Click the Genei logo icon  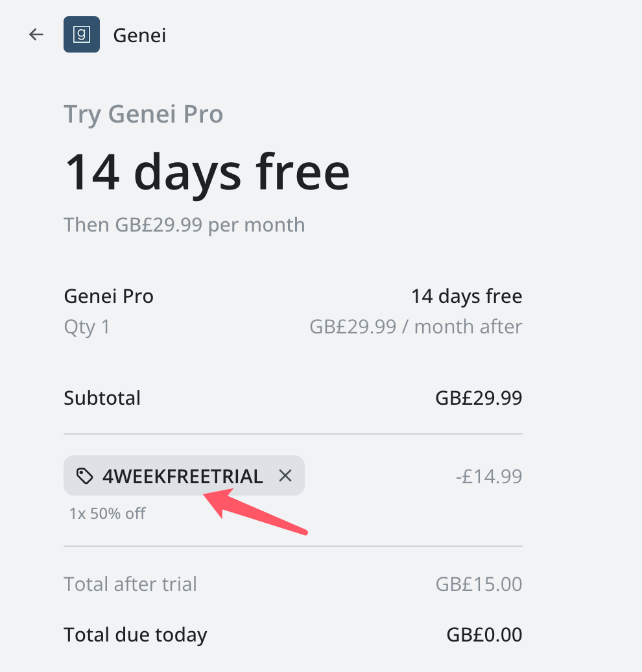click(x=82, y=34)
